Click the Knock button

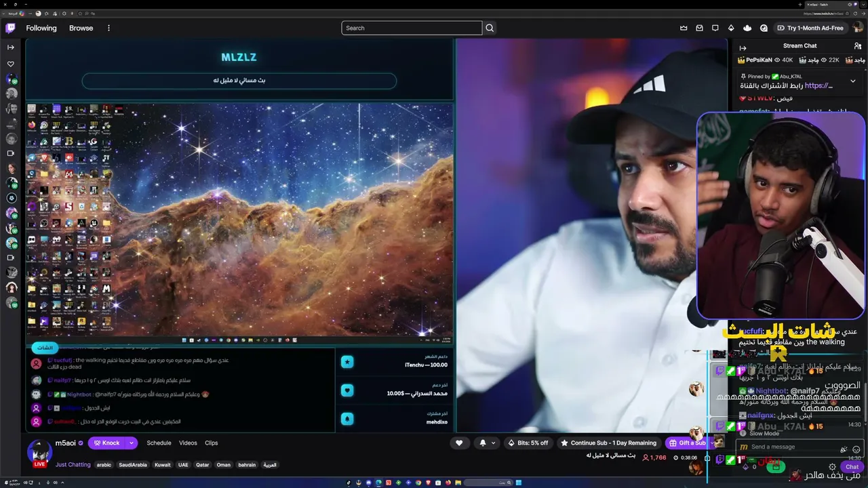(x=106, y=443)
